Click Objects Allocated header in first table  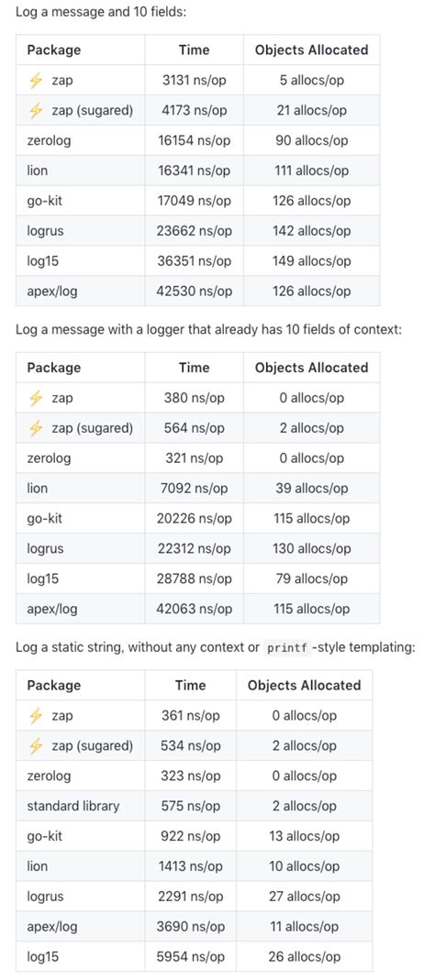(x=312, y=50)
